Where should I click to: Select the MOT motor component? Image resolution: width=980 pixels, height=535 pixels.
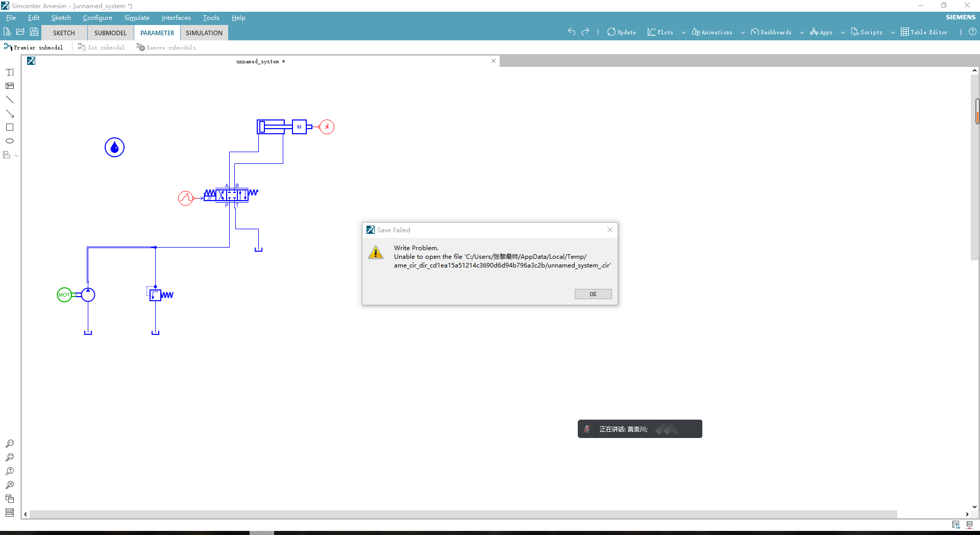click(x=64, y=295)
